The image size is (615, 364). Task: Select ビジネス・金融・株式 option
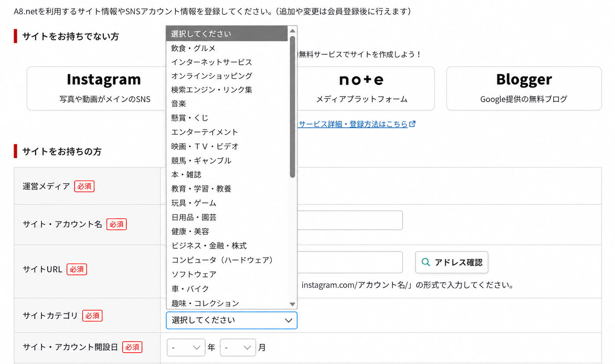click(227, 246)
